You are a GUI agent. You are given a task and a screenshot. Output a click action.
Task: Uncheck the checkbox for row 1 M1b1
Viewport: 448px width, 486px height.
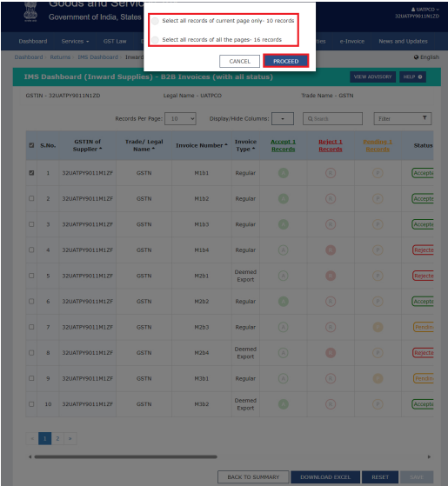(31, 173)
